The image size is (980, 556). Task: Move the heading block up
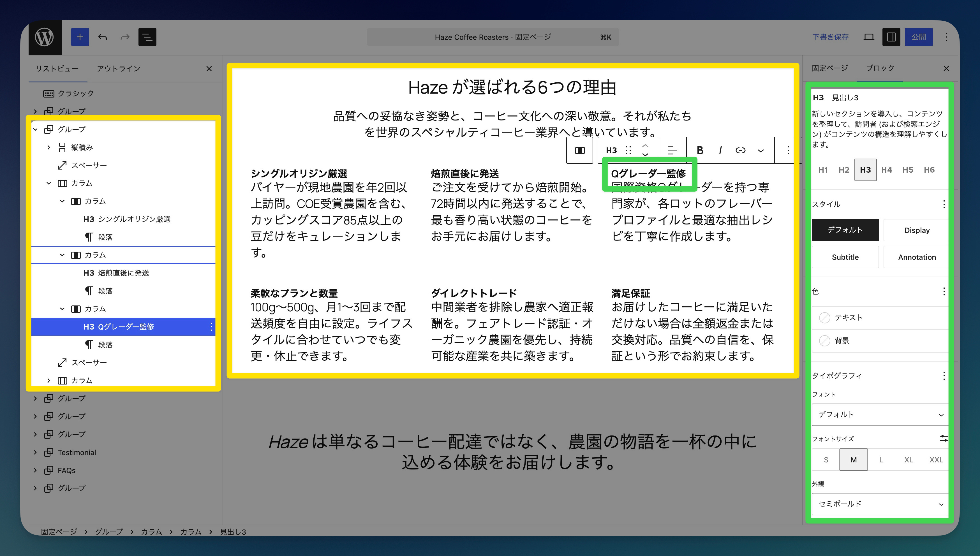pyautogui.click(x=645, y=145)
